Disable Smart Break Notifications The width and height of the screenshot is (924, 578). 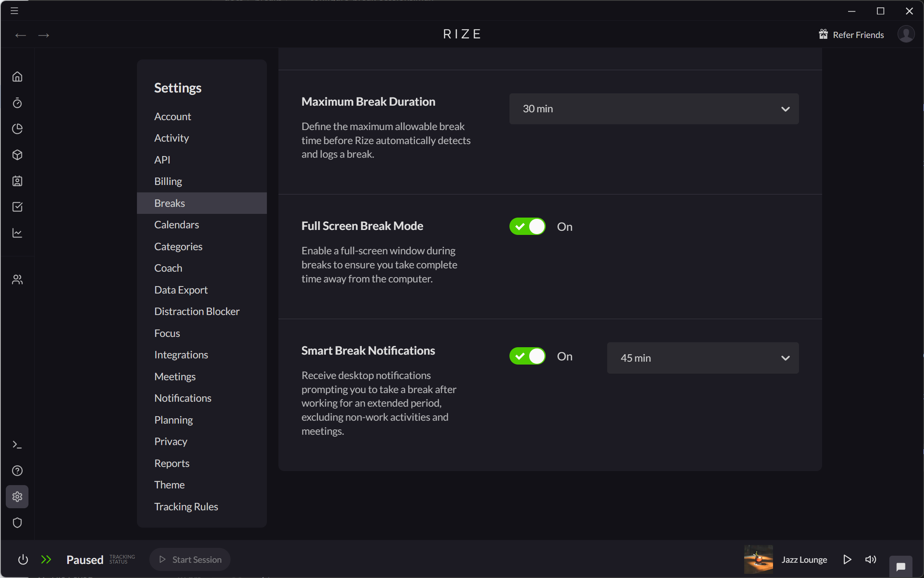[527, 356]
